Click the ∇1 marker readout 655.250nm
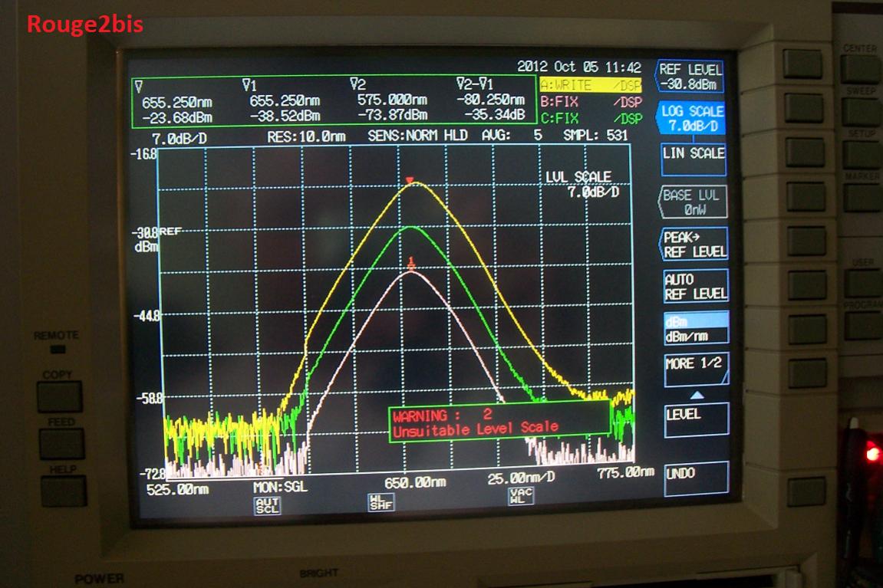The width and height of the screenshot is (883, 588). pos(285,100)
